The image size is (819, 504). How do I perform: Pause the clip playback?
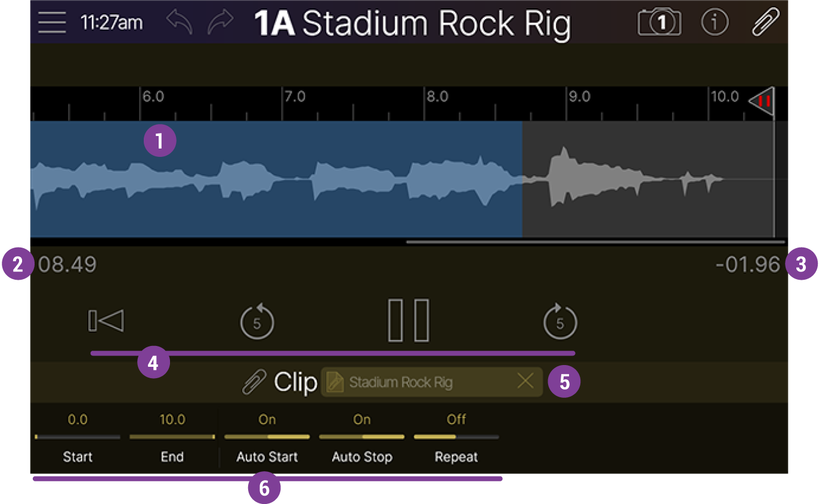click(x=409, y=321)
